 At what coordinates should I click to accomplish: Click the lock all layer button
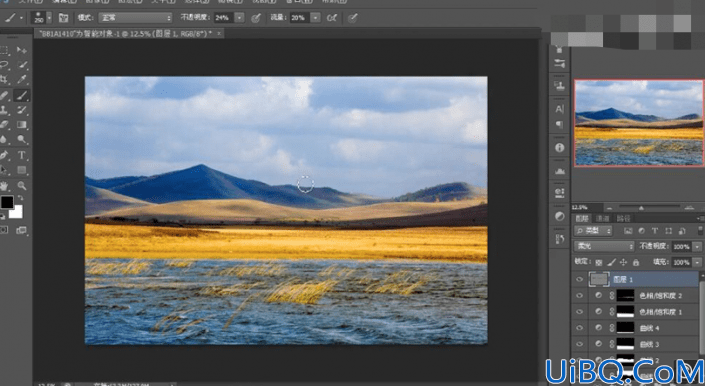[x=636, y=262]
